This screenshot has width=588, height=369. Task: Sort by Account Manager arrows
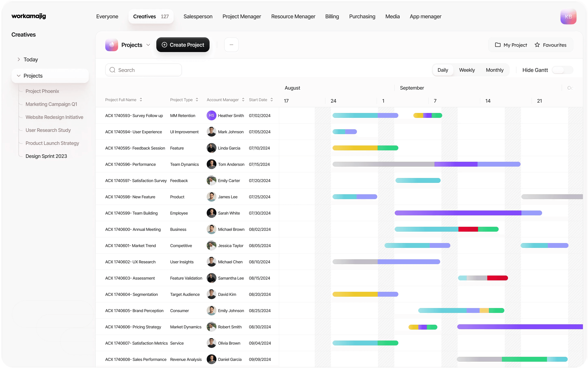tap(243, 100)
